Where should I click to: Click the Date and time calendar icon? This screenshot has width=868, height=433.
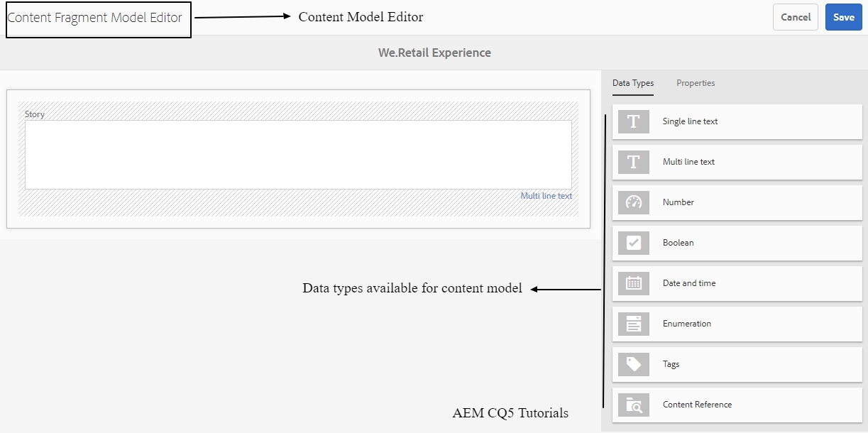point(632,283)
